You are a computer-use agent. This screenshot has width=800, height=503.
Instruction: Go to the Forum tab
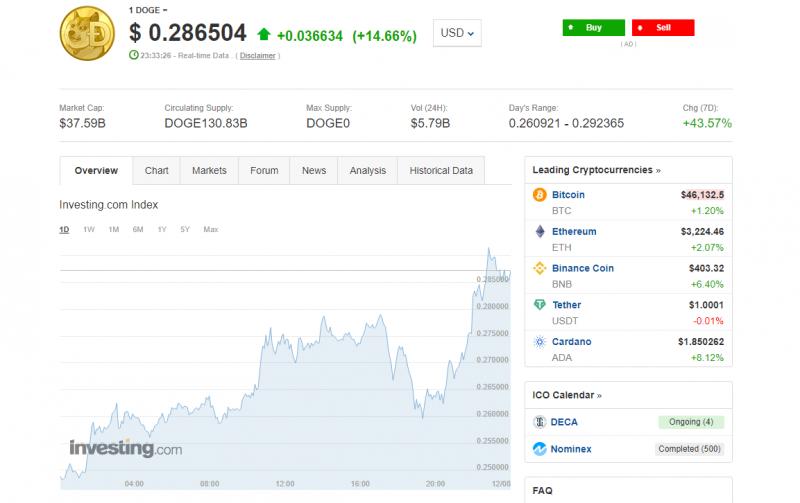pos(264,170)
